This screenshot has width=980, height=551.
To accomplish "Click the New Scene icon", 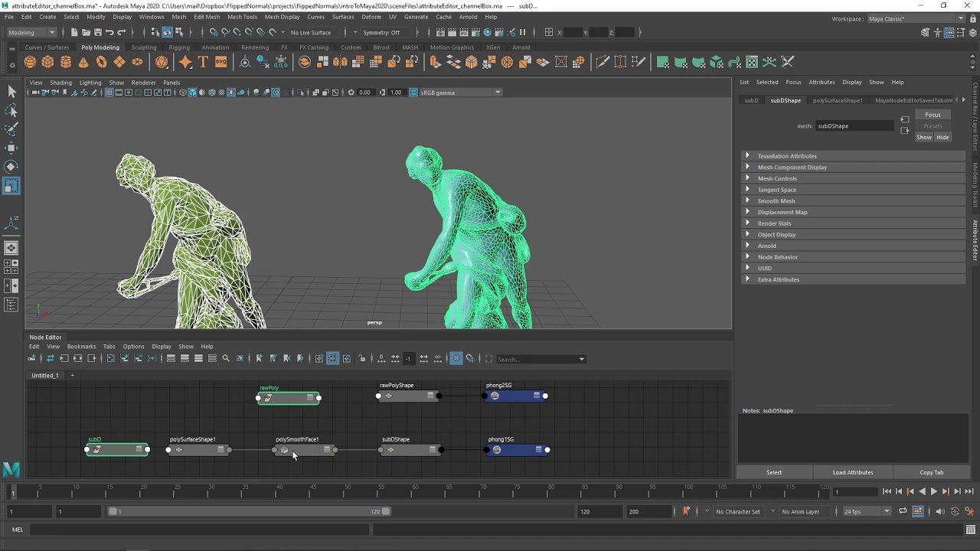I will tap(74, 32).
